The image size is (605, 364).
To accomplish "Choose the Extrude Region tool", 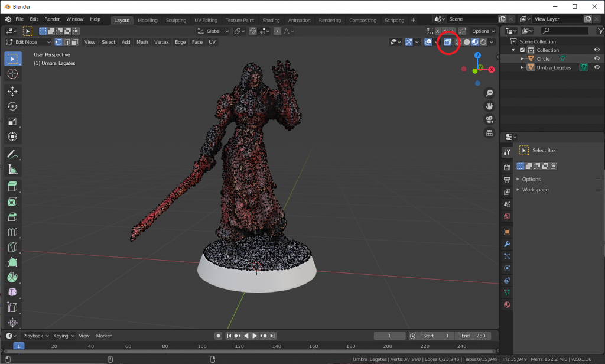I will pos(12,186).
